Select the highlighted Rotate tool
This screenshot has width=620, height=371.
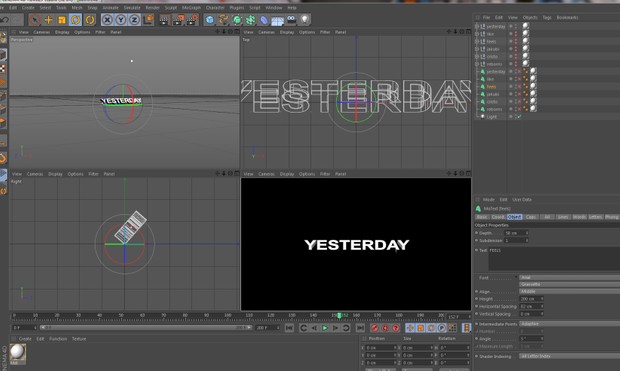[x=76, y=19]
